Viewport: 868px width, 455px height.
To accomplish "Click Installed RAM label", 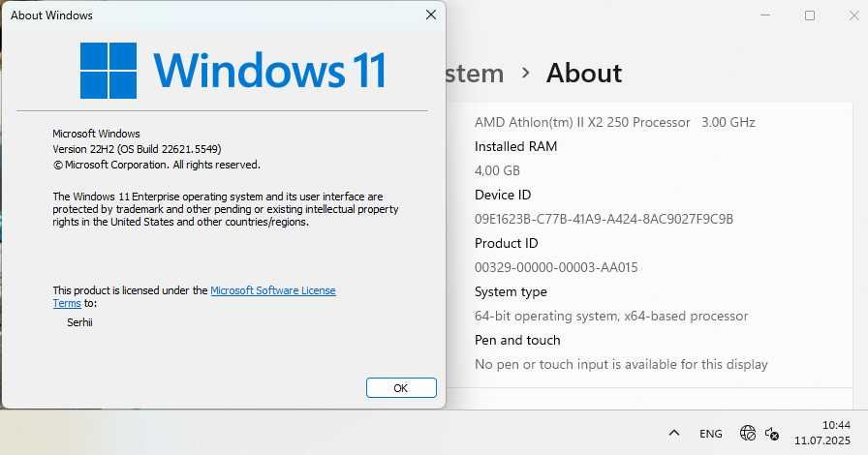I will click(515, 146).
